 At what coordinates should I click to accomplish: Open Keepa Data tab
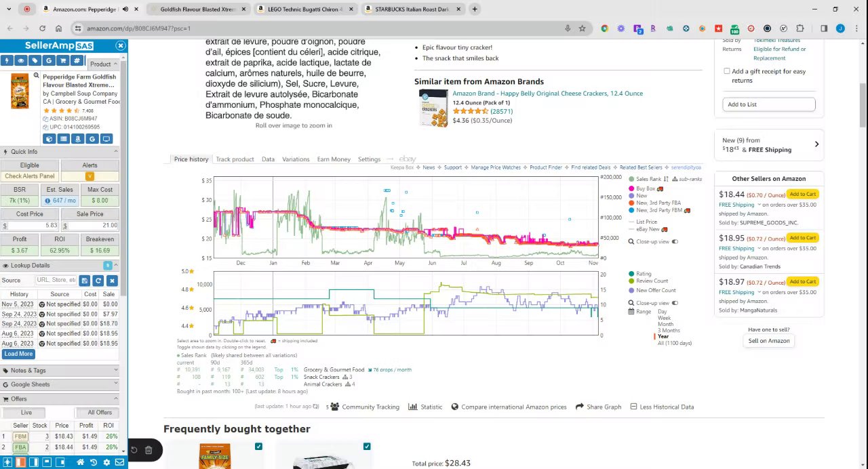click(x=268, y=159)
